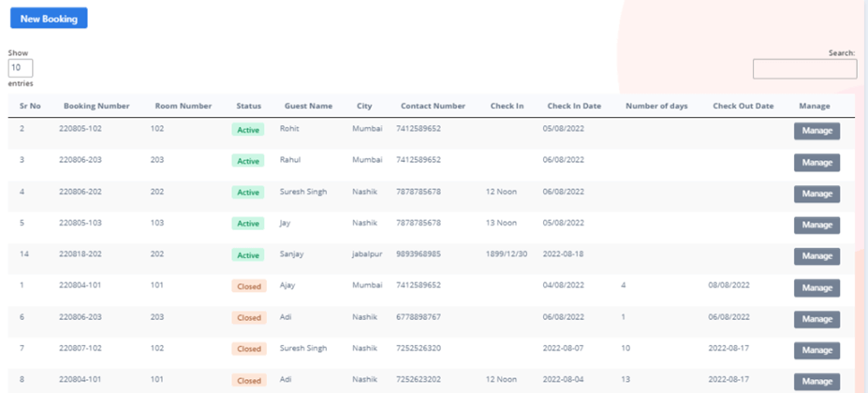Viewport: 868px width, 393px height.
Task: Click contact number 9893968985
Action: 419,255
